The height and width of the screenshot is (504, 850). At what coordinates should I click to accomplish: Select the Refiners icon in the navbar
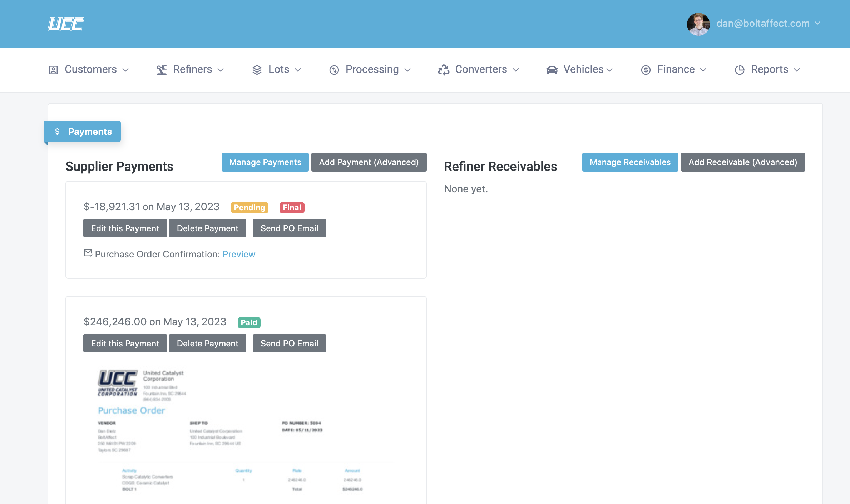(162, 70)
